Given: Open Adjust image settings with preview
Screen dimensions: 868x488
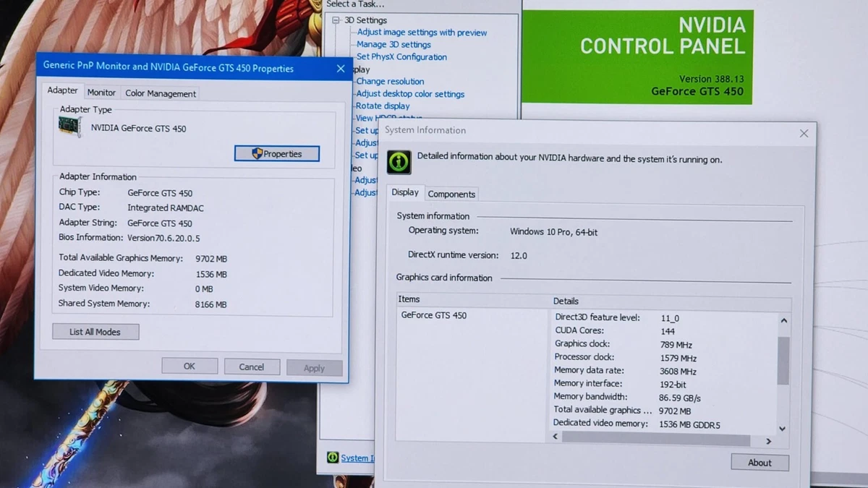Looking at the screenshot, I should click(x=422, y=33).
